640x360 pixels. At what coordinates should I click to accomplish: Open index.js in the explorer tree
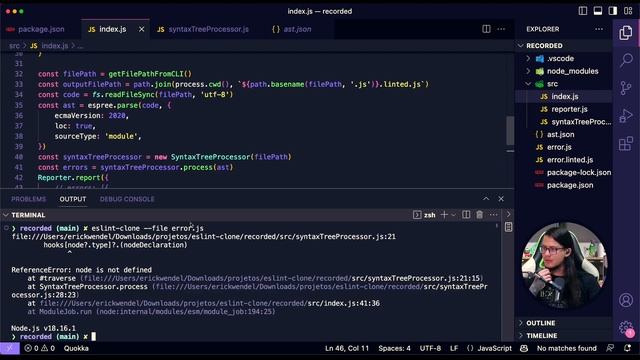pos(563,96)
